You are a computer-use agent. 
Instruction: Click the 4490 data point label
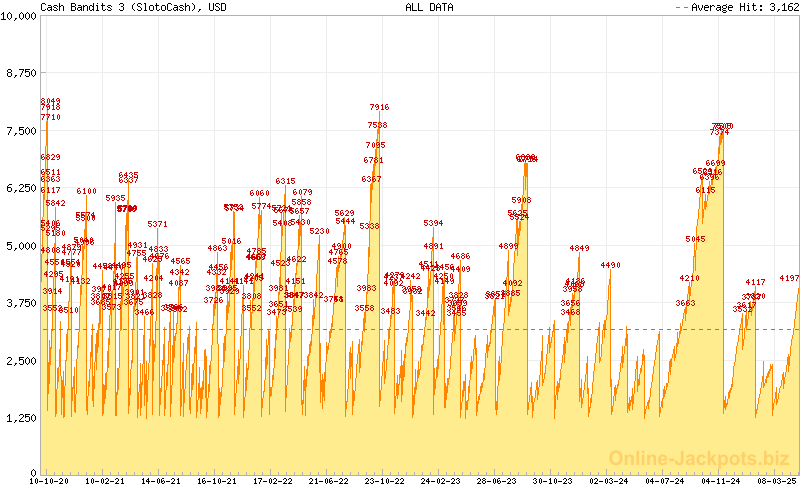click(610, 265)
